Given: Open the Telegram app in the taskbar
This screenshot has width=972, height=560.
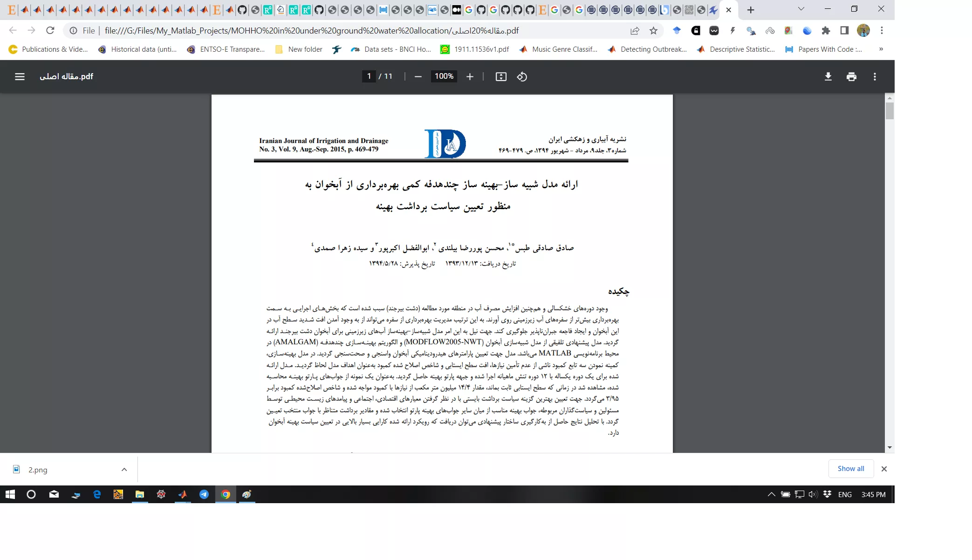Looking at the screenshot, I should click(204, 494).
